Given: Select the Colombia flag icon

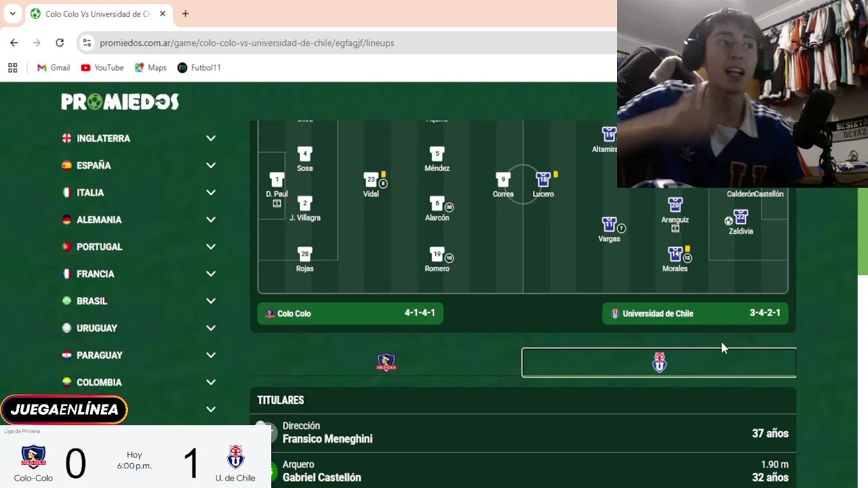Looking at the screenshot, I should click(66, 382).
